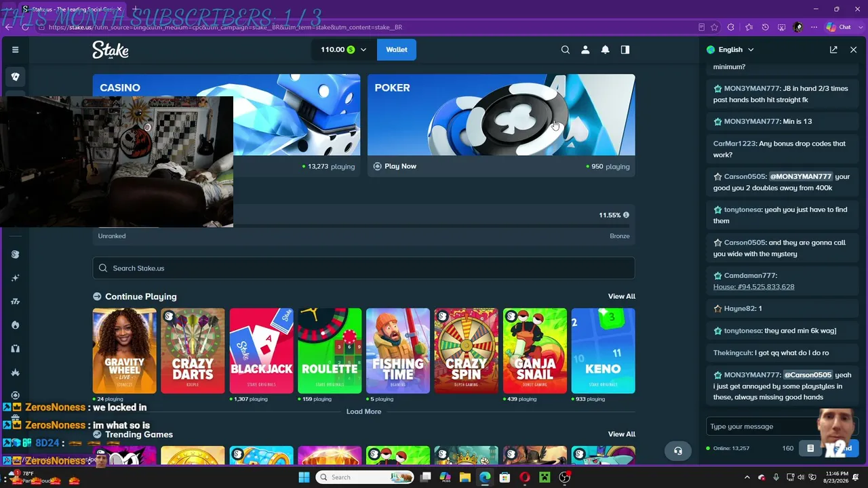Click the sparkle sidebar icon
Screen dimensions: 868x488
click(15, 278)
